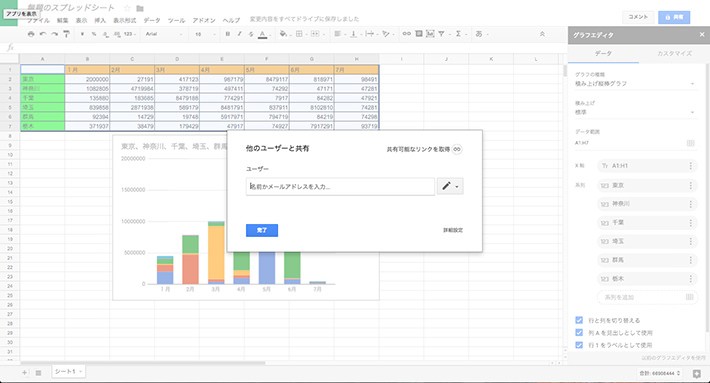Click 共有可能なリンクを取得 text link
This screenshot has height=383, width=710.
(418, 149)
